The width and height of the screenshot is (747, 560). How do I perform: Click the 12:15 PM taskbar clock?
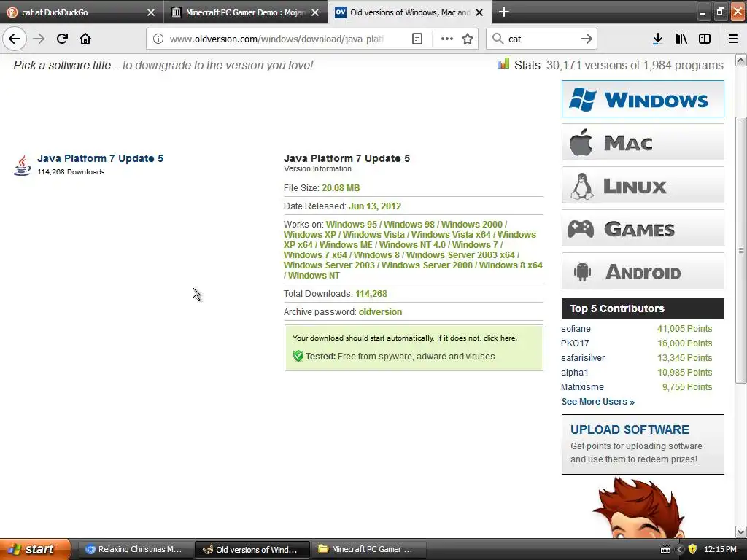point(720,549)
